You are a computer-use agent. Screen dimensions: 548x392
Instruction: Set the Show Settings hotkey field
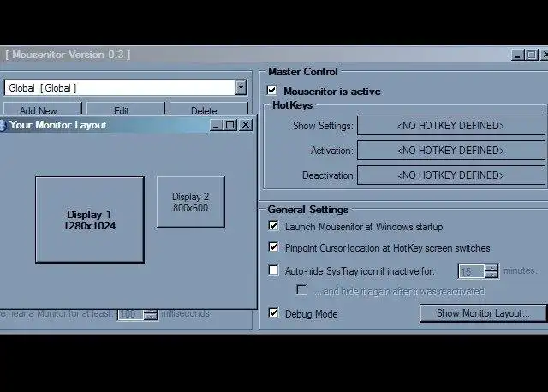click(x=451, y=126)
